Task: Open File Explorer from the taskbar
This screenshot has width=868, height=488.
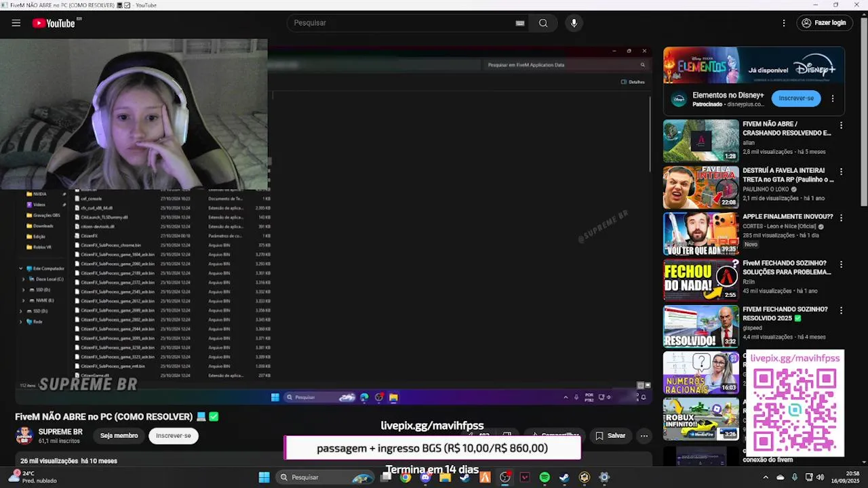Action: point(445,477)
